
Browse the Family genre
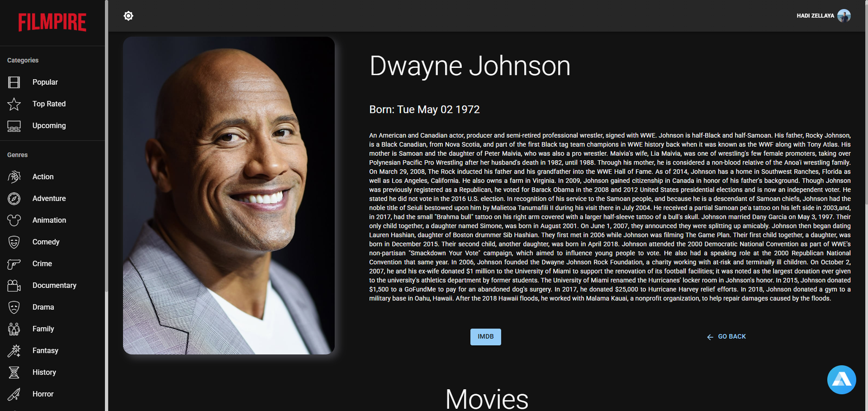pyautogui.click(x=43, y=329)
